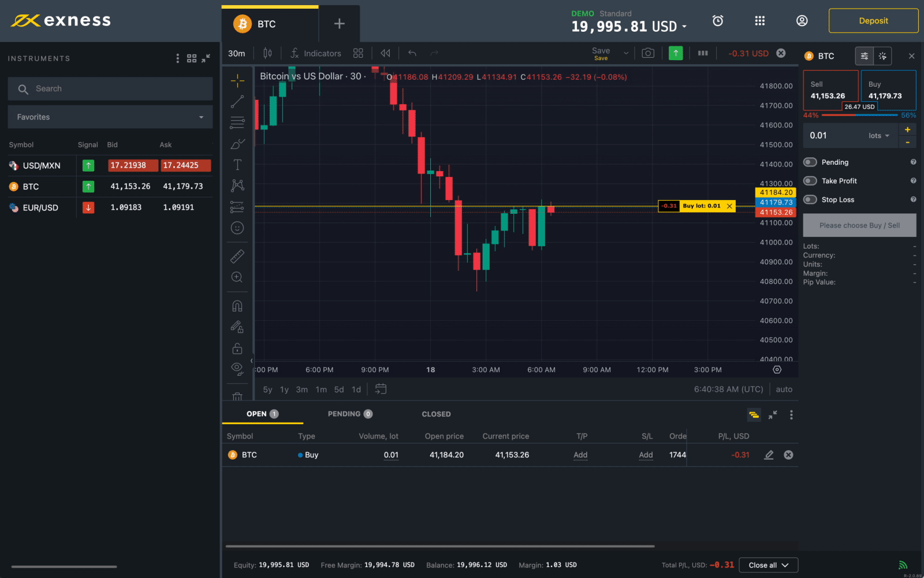Add take profit to BTC position
Image resolution: width=924 pixels, height=578 pixels.
point(580,455)
